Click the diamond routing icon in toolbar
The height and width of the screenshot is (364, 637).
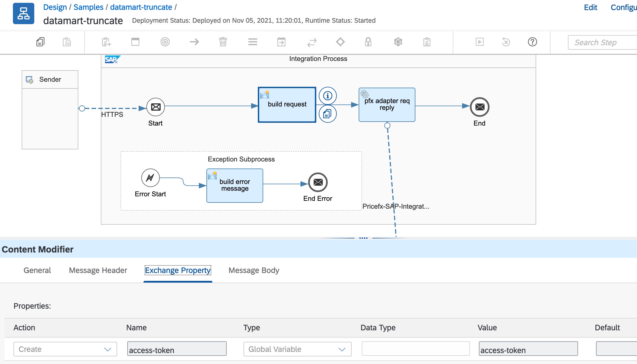tap(340, 42)
